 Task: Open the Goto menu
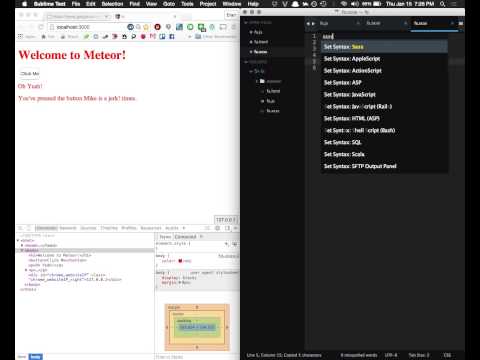point(169,4)
